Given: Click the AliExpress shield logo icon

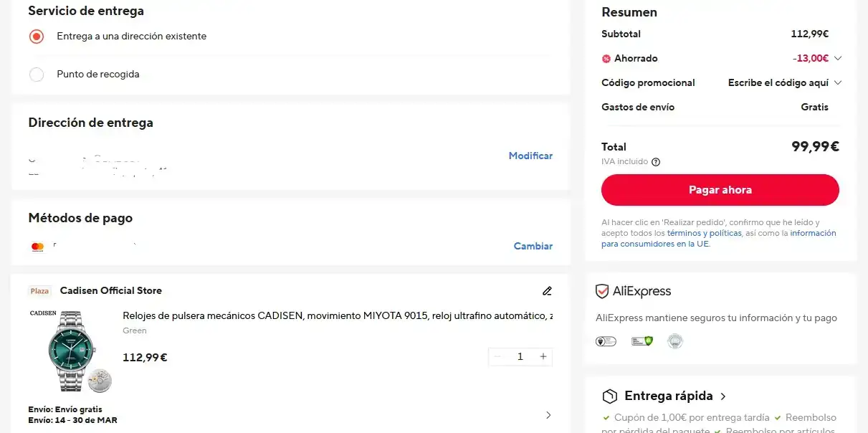Looking at the screenshot, I should [x=602, y=292].
